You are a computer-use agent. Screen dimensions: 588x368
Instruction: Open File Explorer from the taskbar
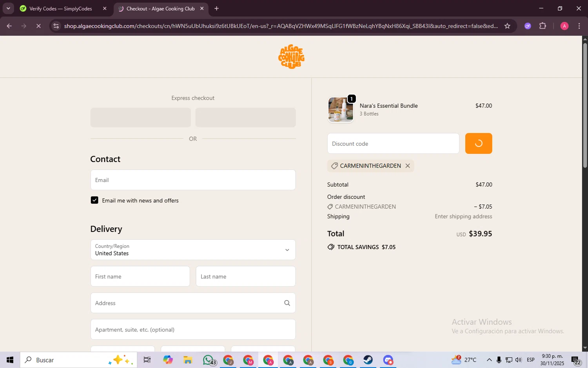click(187, 360)
